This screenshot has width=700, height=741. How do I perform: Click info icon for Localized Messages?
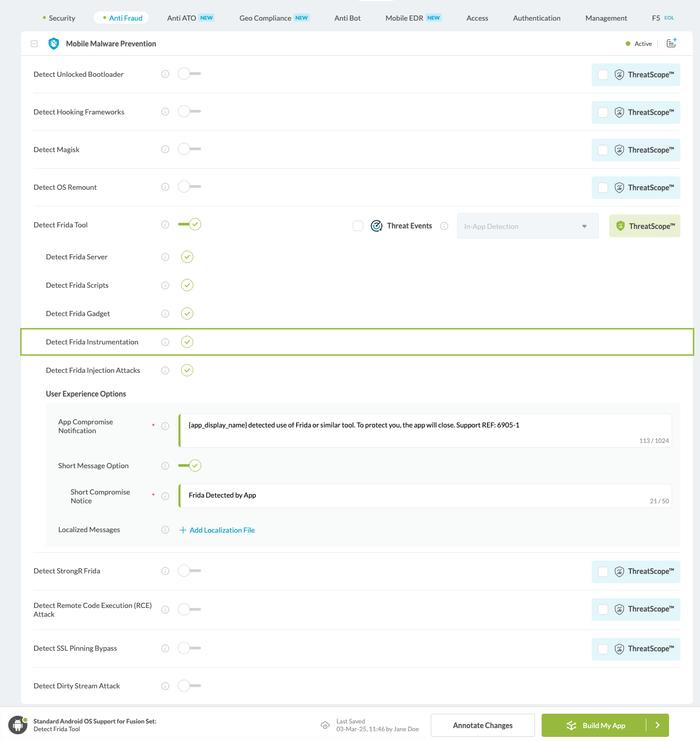(x=165, y=530)
